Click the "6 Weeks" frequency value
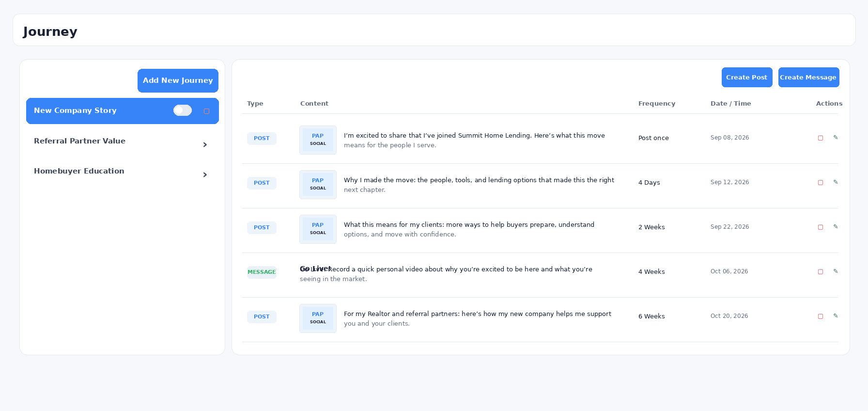 click(x=651, y=316)
